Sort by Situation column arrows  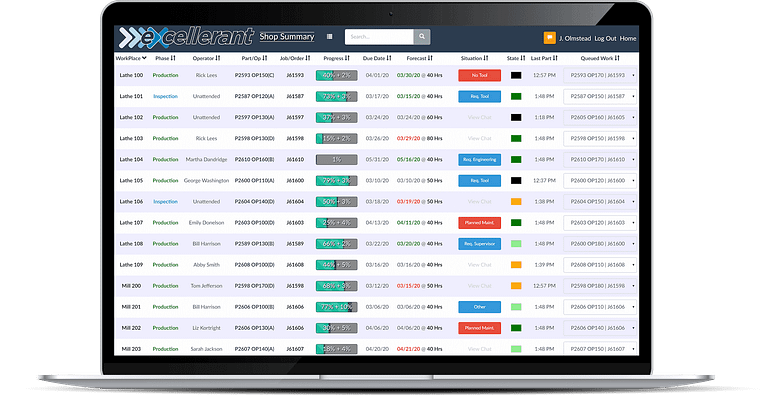486,58
